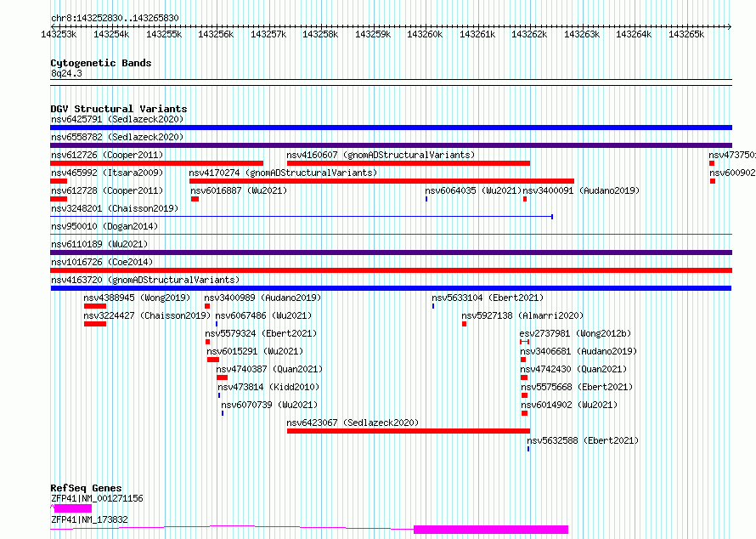Select the nsv465992 (Itsara2009) variant label
The width and height of the screenshot is (756, 539).
107,173
